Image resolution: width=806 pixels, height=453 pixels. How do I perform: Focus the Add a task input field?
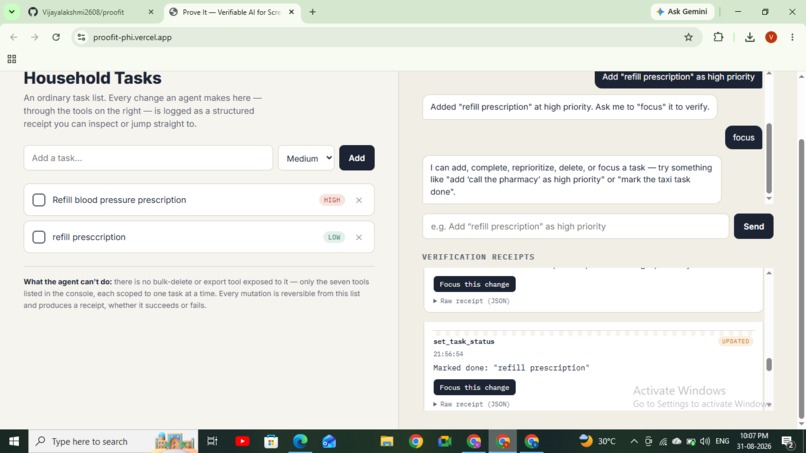point(148,158)
